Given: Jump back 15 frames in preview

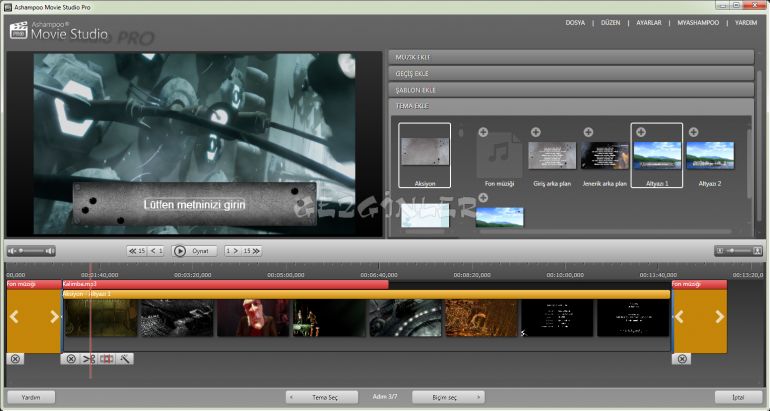Looking at the screenshot, I should pos(137,251).
